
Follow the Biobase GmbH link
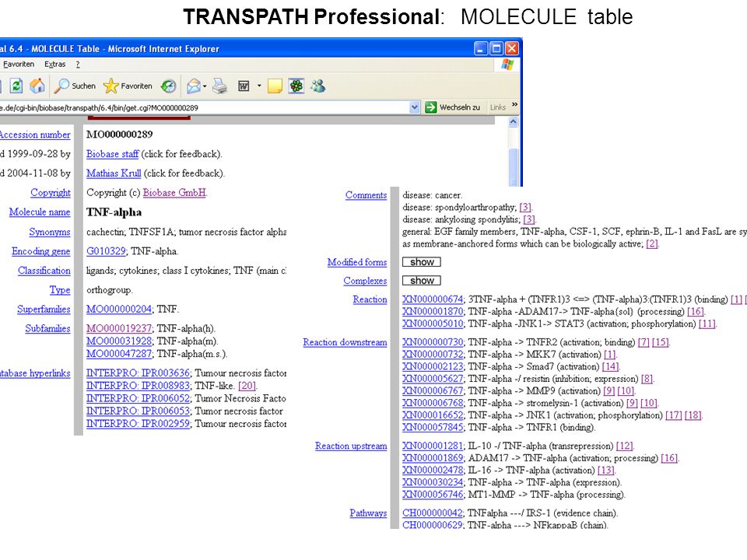pyautogui.click(x=174, y=192)
